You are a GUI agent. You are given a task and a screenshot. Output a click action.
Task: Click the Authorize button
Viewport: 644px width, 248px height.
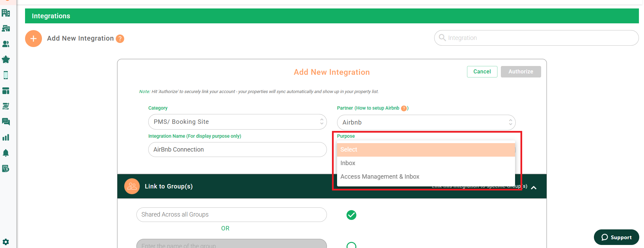(520, 72)
